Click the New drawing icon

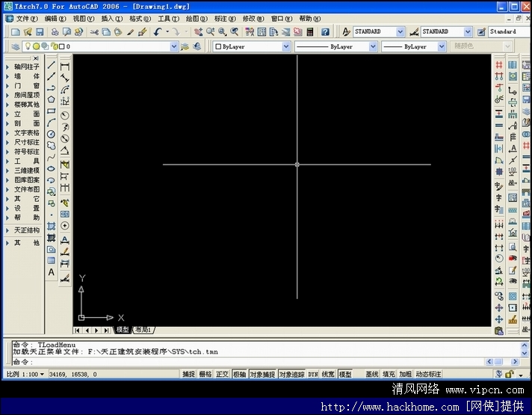(x=16, y=32)
